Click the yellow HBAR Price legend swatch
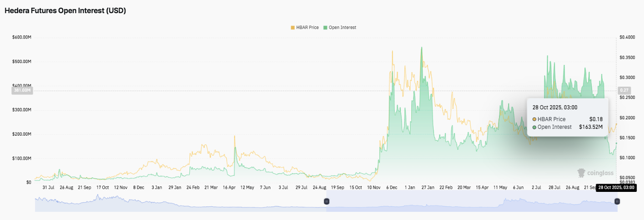 (293, 28)
